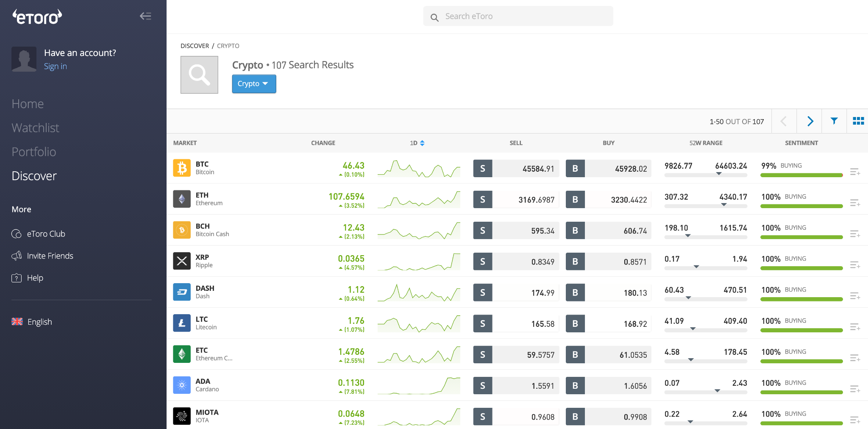Screen dimensions: 868x429
Task: Click the large search results thumbnail
Action: click(199, 75)
